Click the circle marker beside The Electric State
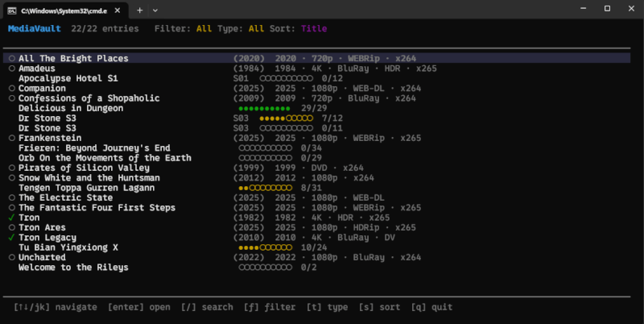This screenshot has width=644, height=324. [11, 197]
